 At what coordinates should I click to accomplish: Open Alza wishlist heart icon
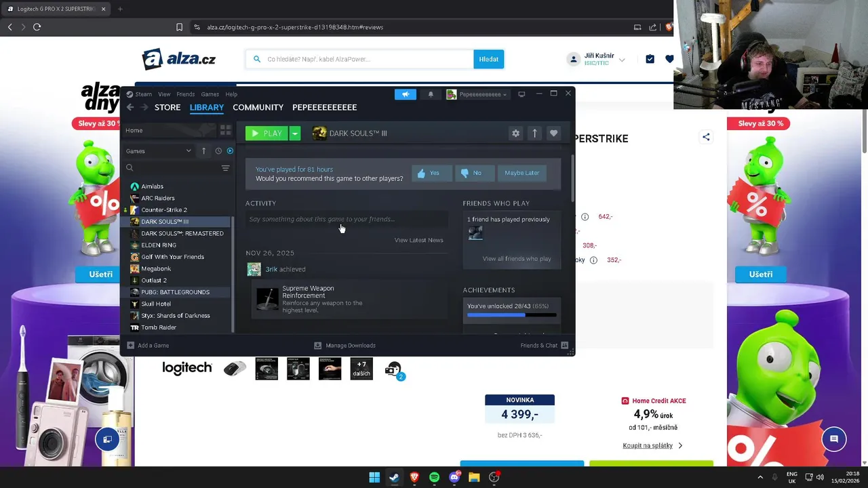pyautogui.click(x=669, y=59)
